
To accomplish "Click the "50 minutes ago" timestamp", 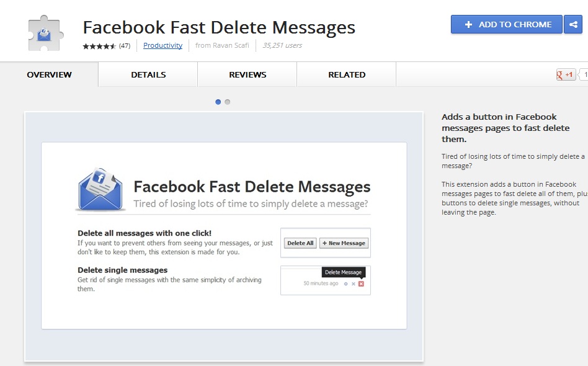I will (x=321, y=283).
